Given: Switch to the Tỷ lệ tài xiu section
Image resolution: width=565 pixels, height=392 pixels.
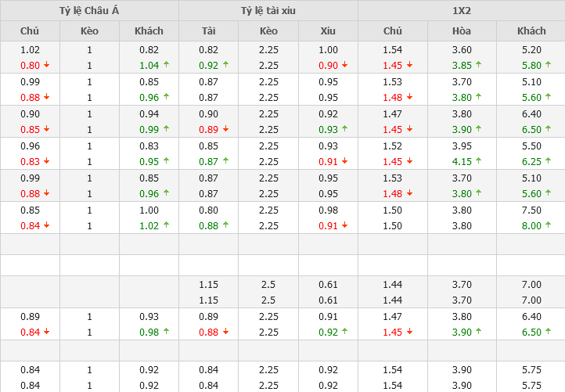Looking at the screenshot, I should [x=268, y=10].
